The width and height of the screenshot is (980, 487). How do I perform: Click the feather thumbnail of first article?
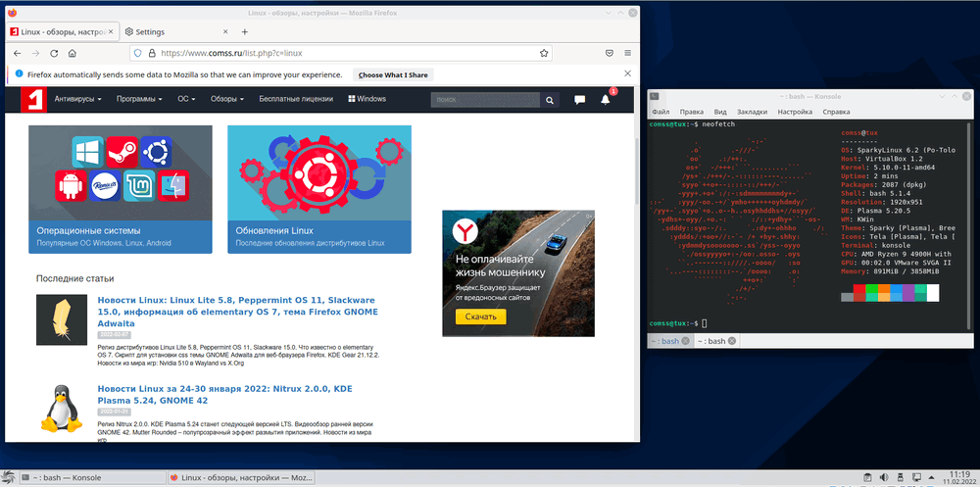pos(61,319)
